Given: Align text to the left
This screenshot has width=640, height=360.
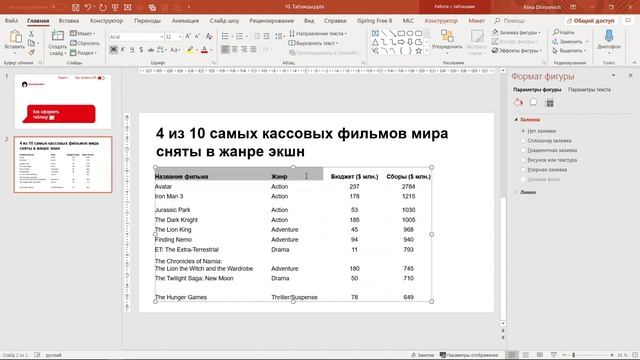Looking at the screenshot, I should point(225,50).
